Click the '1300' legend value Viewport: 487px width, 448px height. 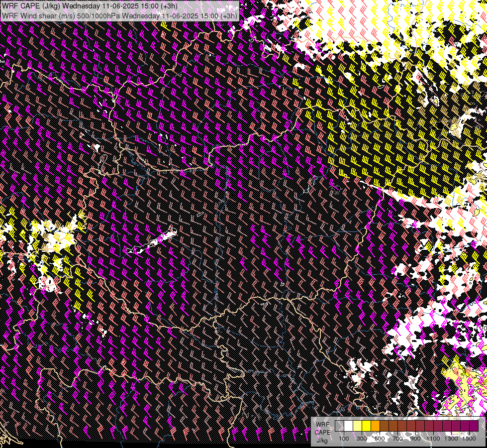[x=451, y=439]
